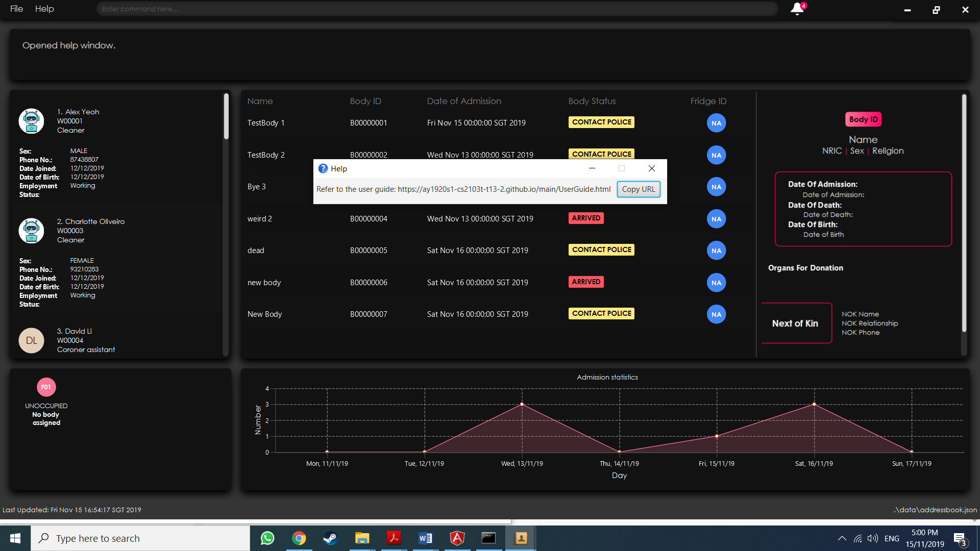Click the command input field
980x551 pixels.
[x=436, y=9]
